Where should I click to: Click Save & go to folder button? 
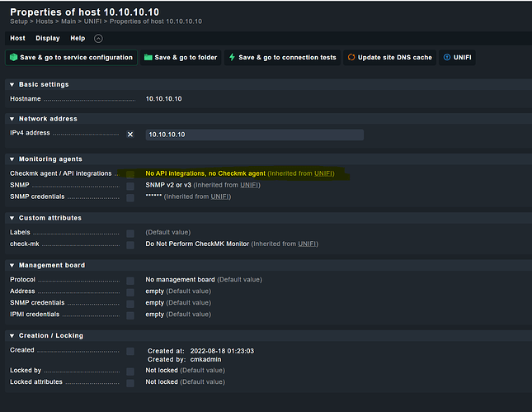tap(179, 58)
